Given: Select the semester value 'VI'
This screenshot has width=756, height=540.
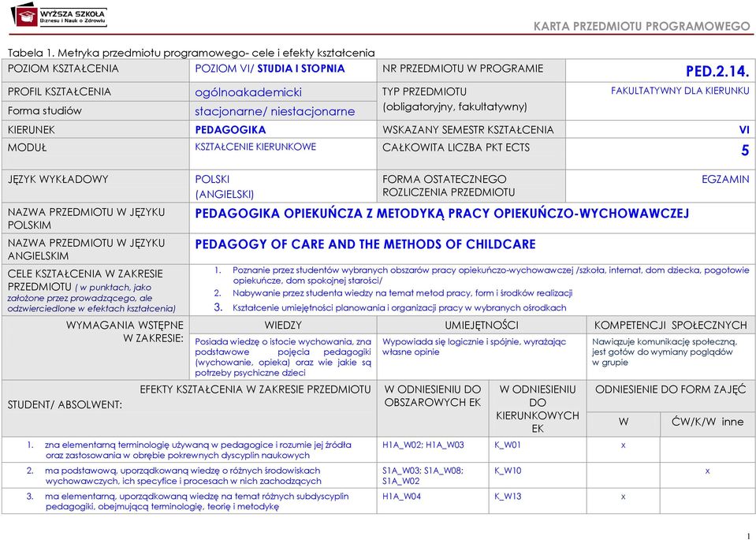Looking at the screenshot, I should pyautogui.click(x=744, y=130).
